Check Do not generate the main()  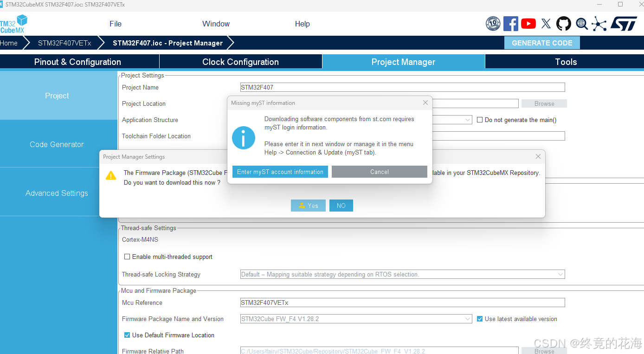[480, 120]
